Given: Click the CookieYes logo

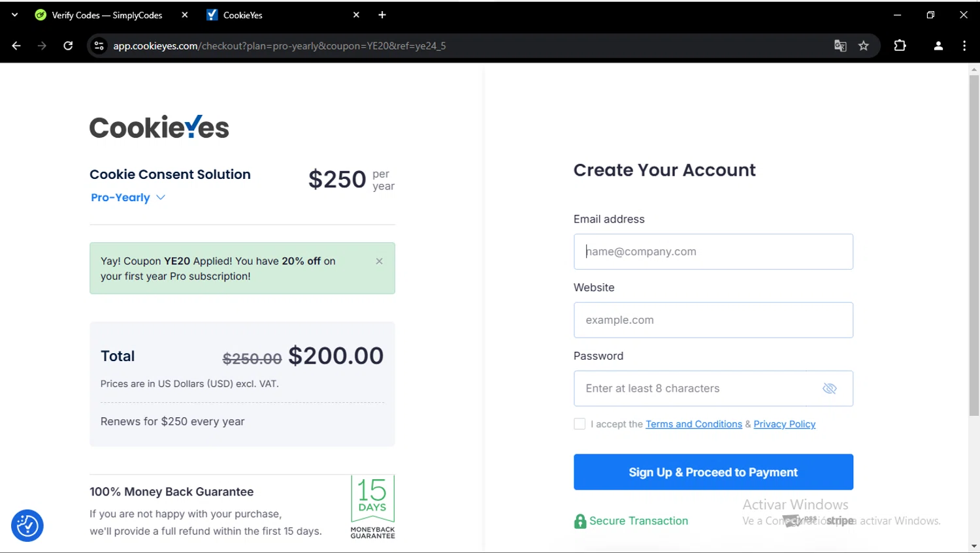Looking at the screenshot, I should point(159,127).
